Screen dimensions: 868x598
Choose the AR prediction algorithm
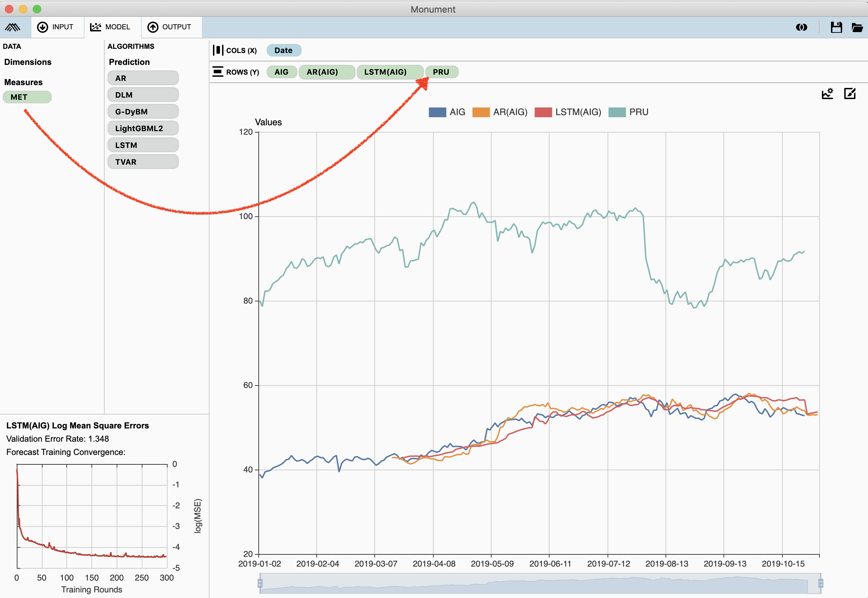pos(143,78)
